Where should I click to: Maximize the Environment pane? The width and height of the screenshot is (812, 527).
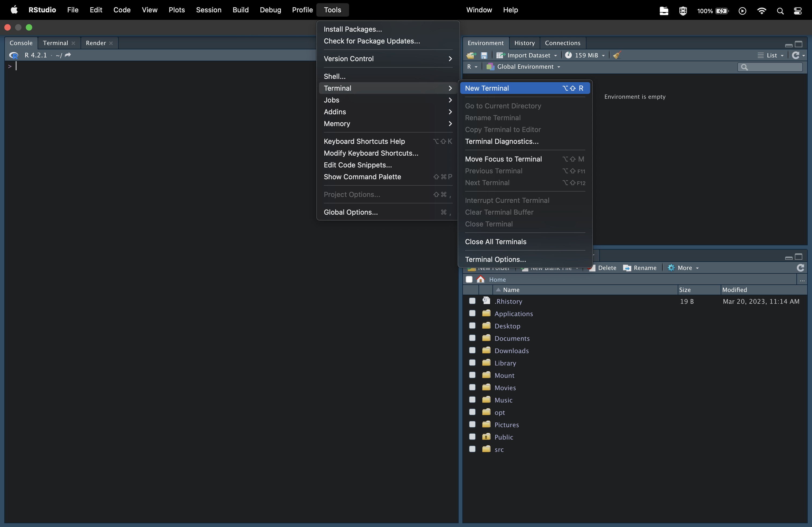coord(798,44)
